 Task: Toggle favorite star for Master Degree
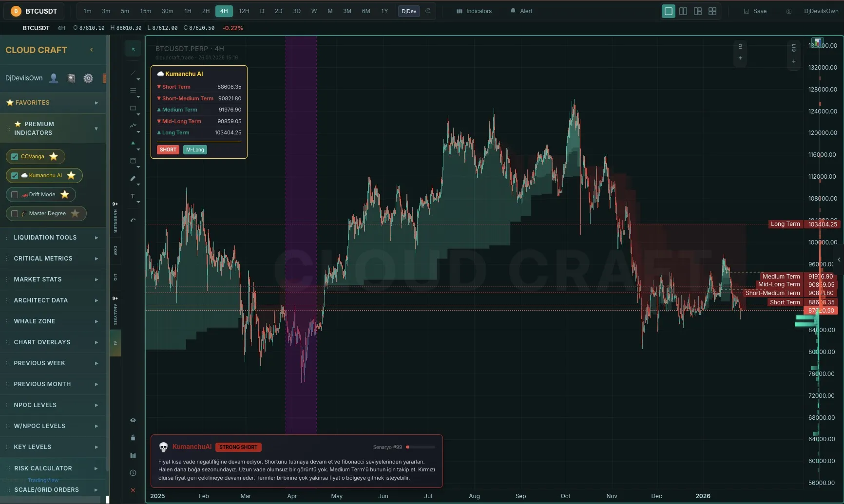tap(75, 213)
